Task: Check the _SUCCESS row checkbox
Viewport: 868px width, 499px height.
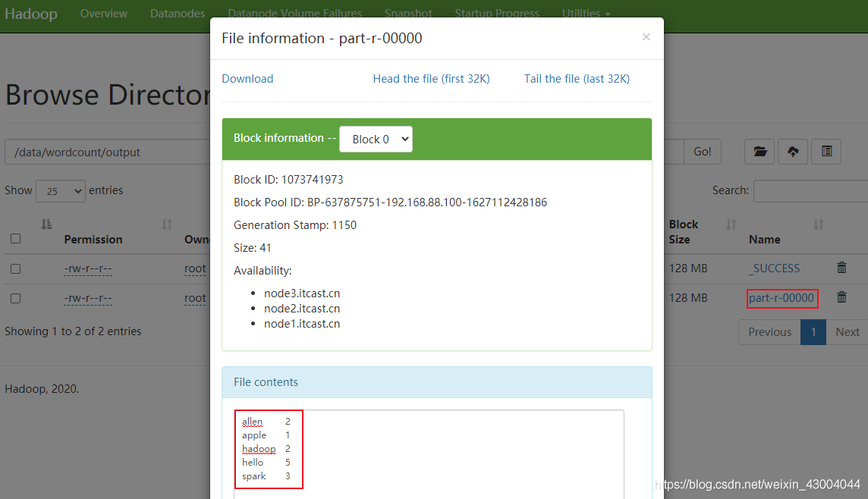Action: [x=15, y=269]
